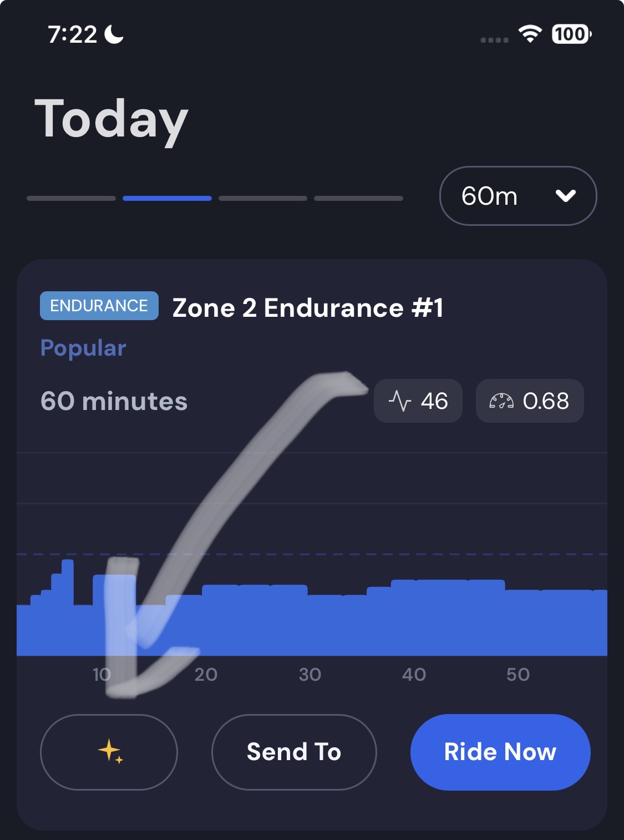
Task: Tap the 40-minute mark on the chart
Action: point(414,674)
